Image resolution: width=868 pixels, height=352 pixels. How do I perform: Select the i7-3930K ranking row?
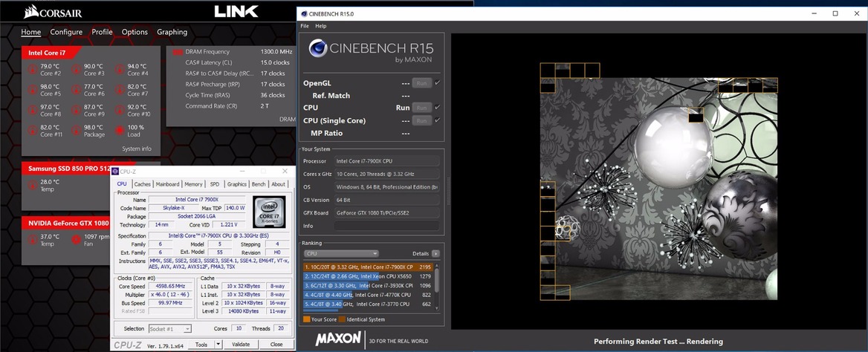(x=368, y=286)
